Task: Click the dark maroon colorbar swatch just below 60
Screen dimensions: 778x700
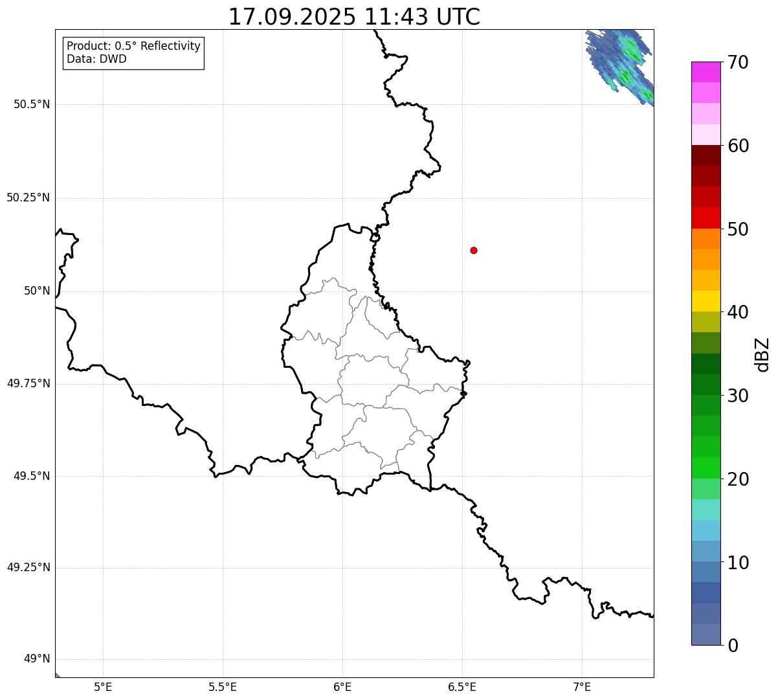Action: pyautogui.click(x=706, y=155)
